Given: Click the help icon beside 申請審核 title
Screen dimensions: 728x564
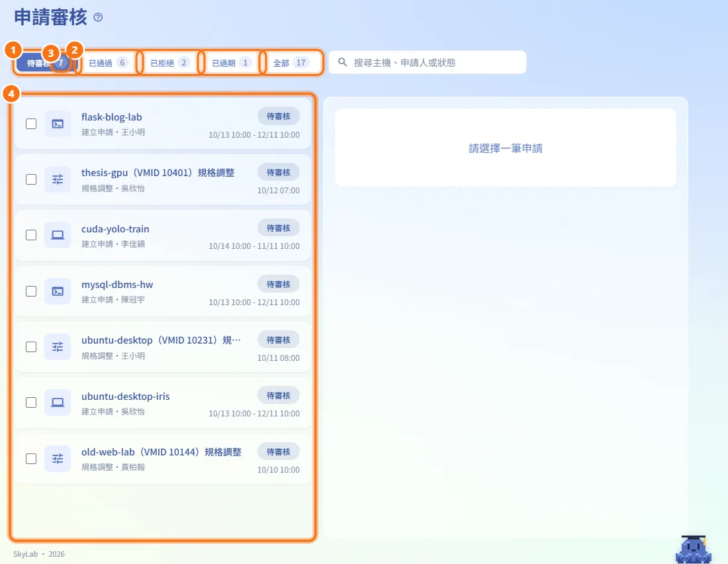Looking at the screenshot, I should click(98, 18).
